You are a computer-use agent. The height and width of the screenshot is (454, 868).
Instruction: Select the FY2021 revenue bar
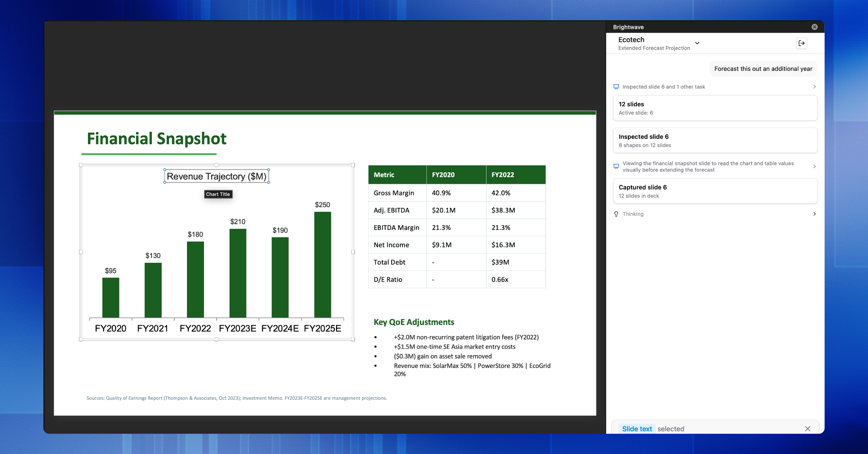tap(153, 290)
